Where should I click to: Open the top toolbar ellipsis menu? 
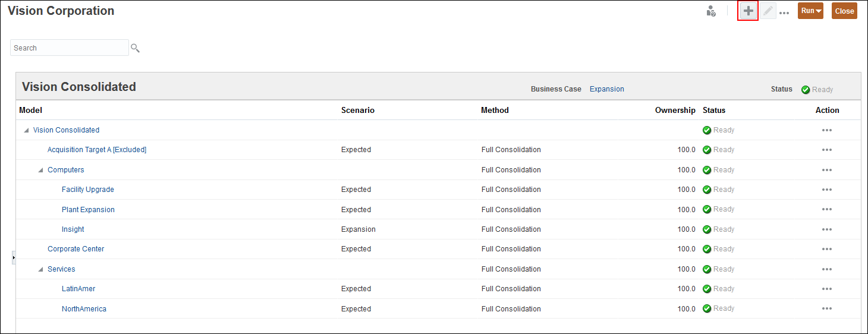click(784, 12)
